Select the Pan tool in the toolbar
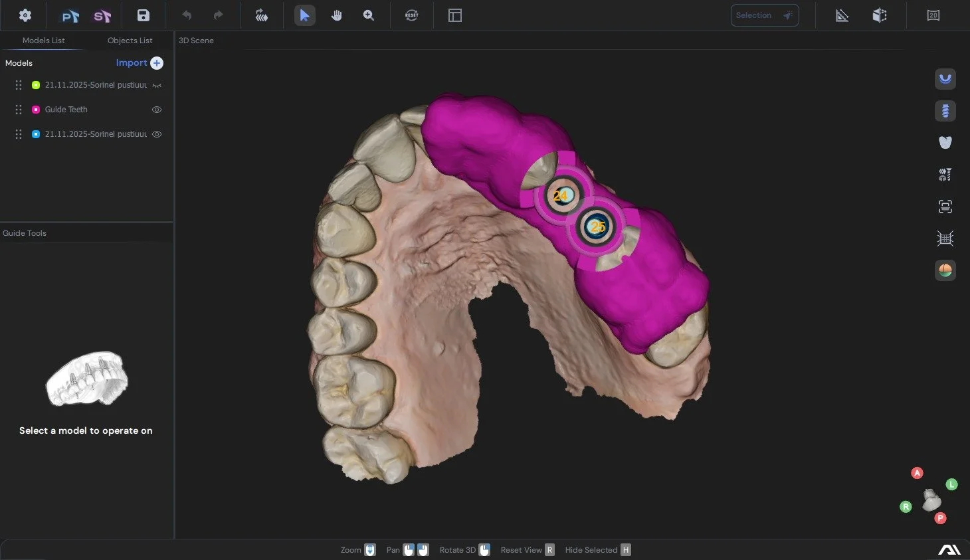Viewport: 970px width, 560px height. click(x=337, y=15)
